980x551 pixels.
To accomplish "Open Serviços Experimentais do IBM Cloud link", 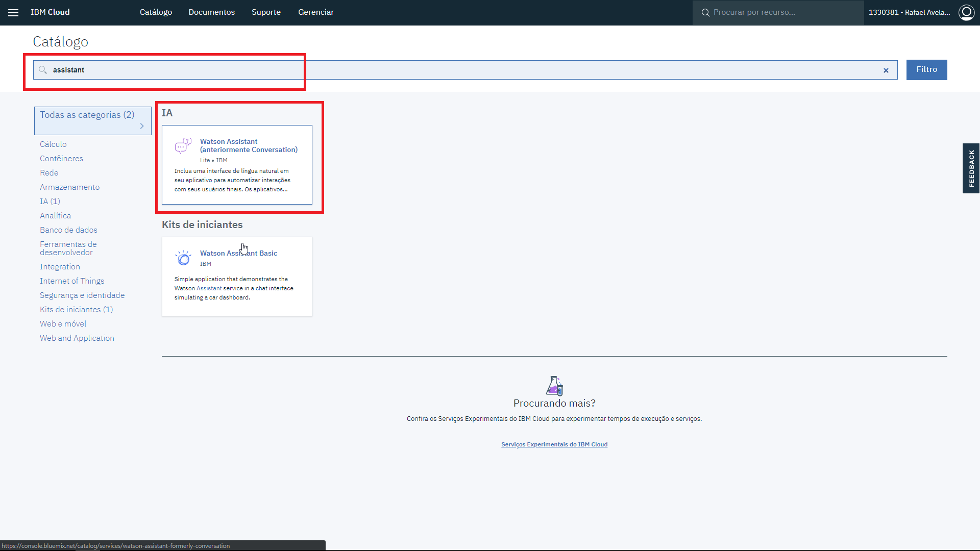I will click(554, 444).
